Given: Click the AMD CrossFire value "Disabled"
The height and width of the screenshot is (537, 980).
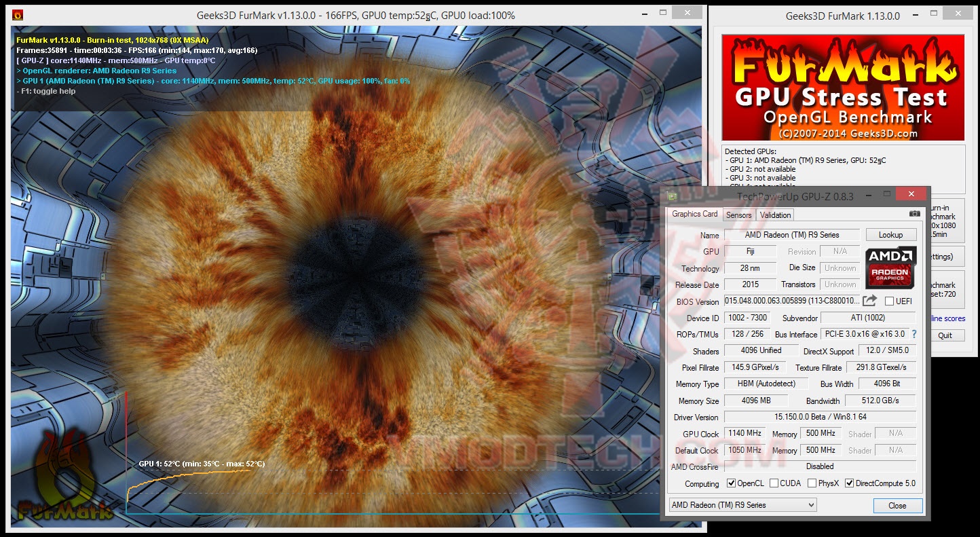Looking at the screenshot, I should (x=820, y=466).
